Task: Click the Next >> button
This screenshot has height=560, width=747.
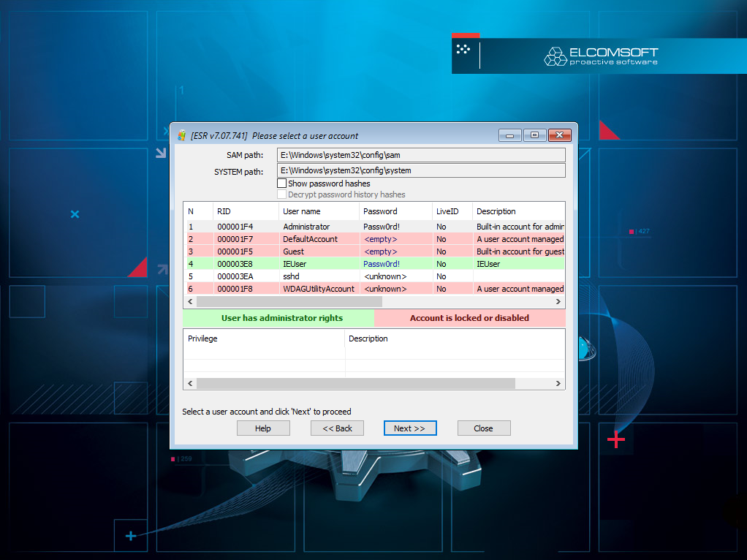Action: [x=410, y=428]
